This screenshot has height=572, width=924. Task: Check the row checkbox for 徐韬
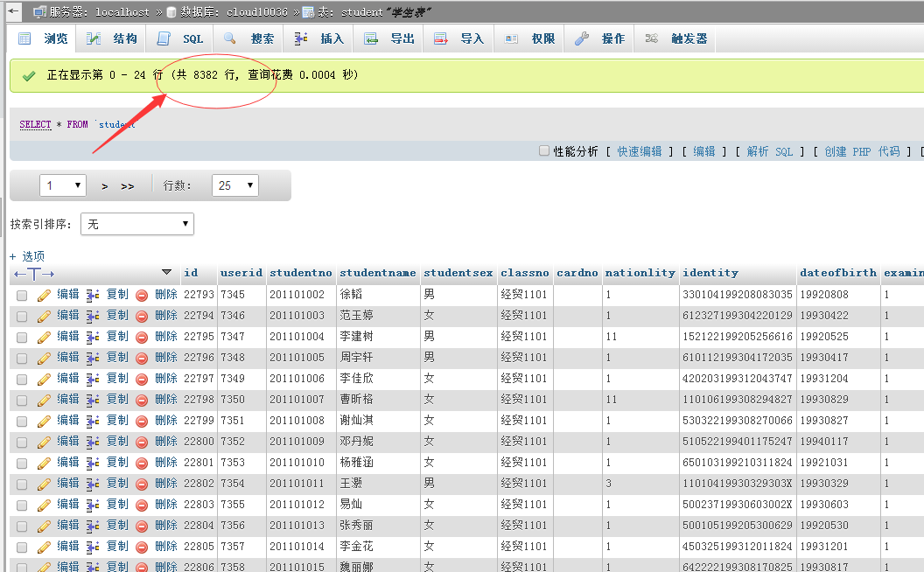pyautogui.click(x=22, y=295)
